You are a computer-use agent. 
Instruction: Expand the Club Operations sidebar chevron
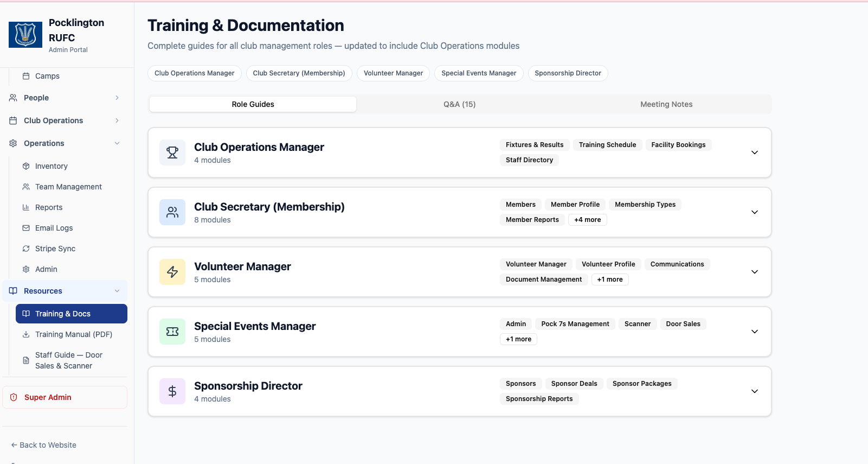click(117, 120)
